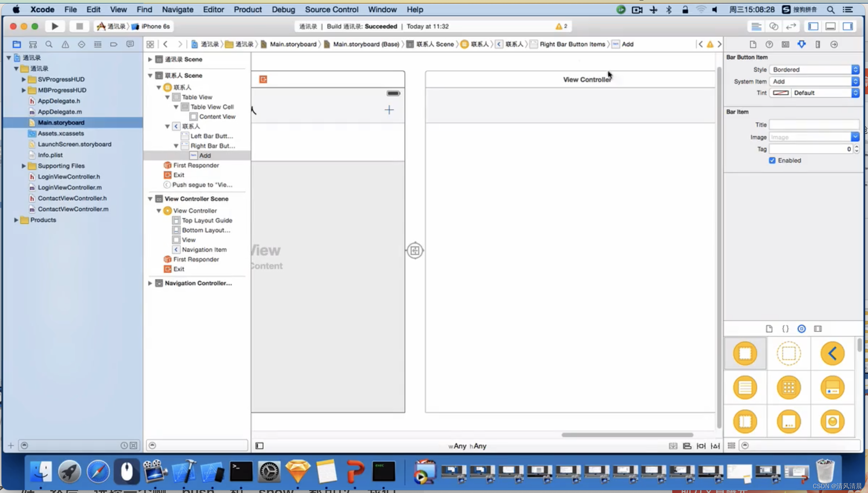
Task: Select the Title input field in Bar Item
Action: pos(814,124)
